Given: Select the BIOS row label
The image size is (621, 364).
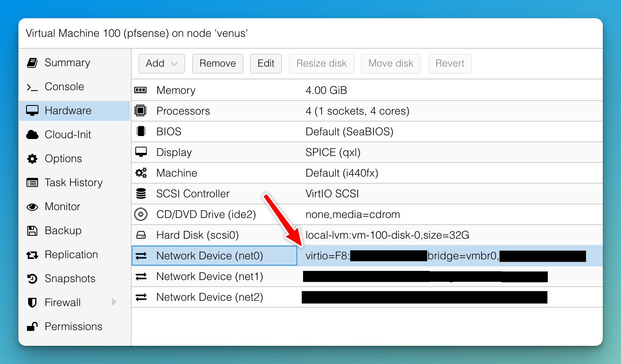Looking at the screenshot, I should [x=169, y=132].
